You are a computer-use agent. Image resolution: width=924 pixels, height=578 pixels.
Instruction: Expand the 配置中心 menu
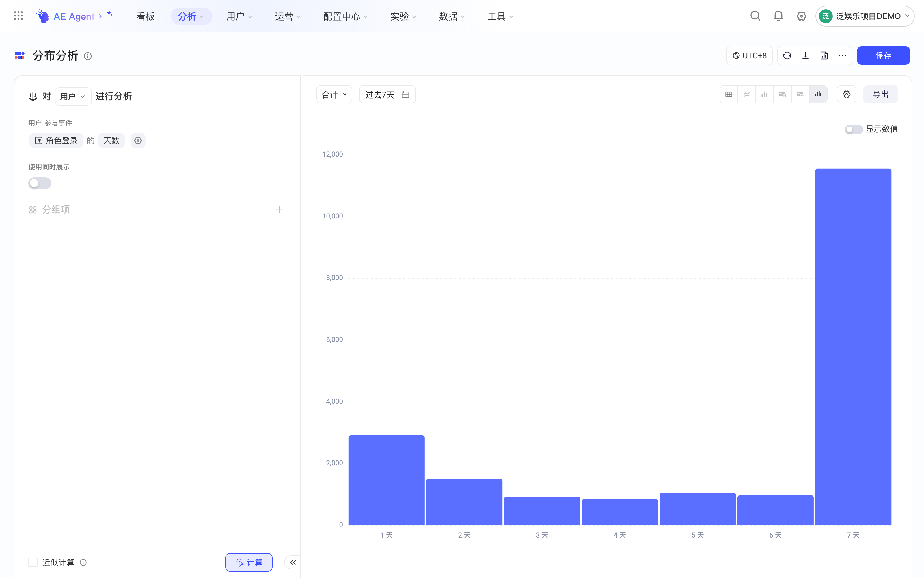coord(345,16)
